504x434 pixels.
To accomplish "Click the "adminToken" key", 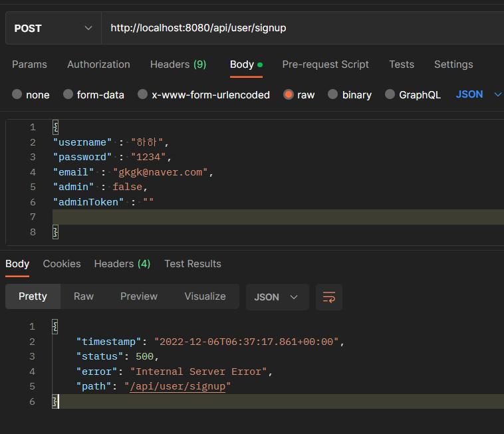I will click(88, 203).
